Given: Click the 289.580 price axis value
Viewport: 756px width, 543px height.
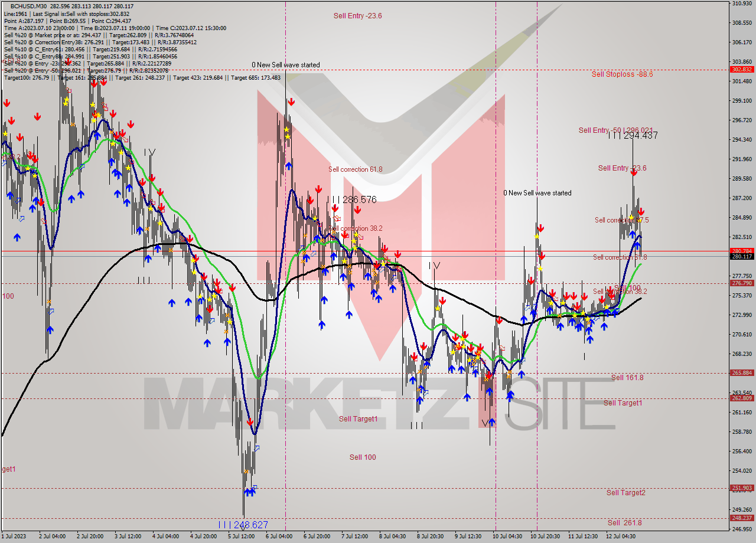Looking at the screenshot, I should coord(741,179).
